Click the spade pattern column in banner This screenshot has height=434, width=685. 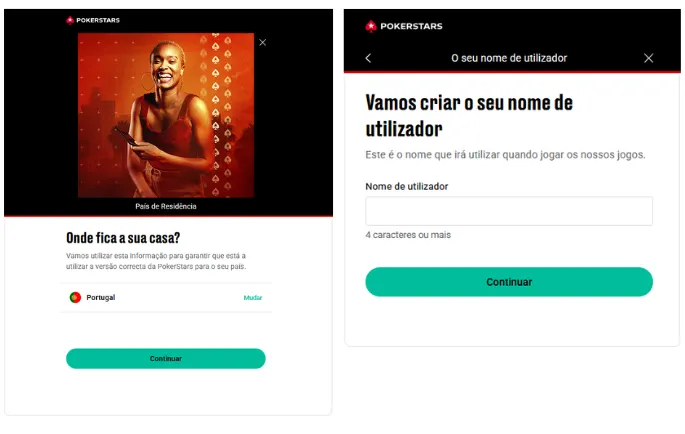tap(215, 115)
